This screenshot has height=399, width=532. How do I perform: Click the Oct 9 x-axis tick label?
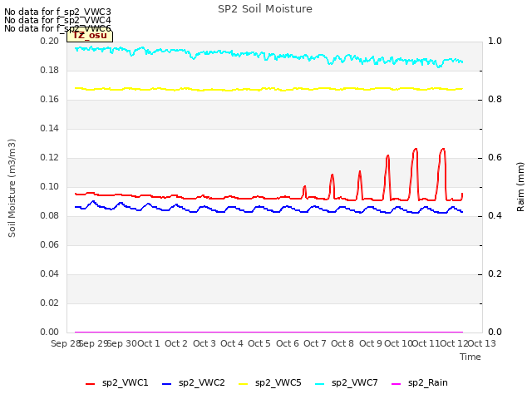[x=371, y=343]
